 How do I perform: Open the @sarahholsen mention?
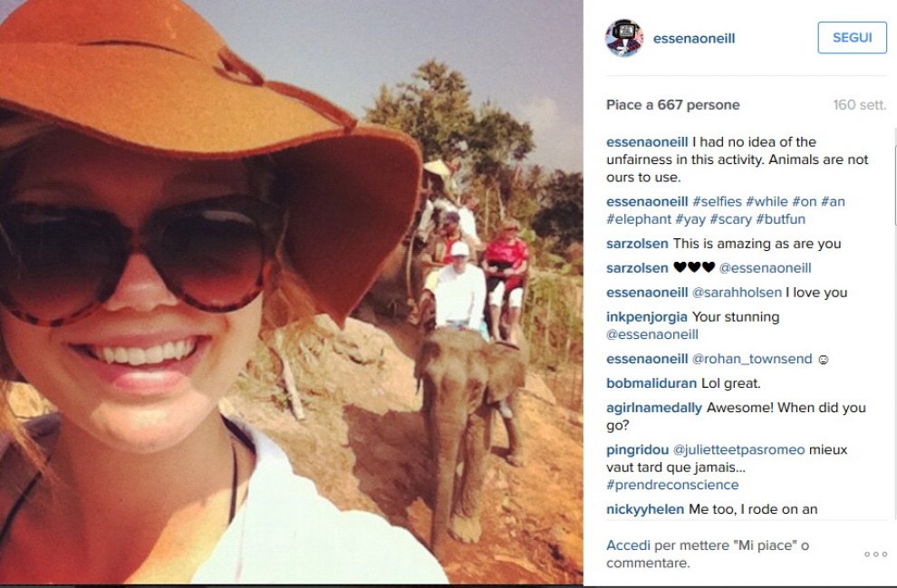pos(737,293)
